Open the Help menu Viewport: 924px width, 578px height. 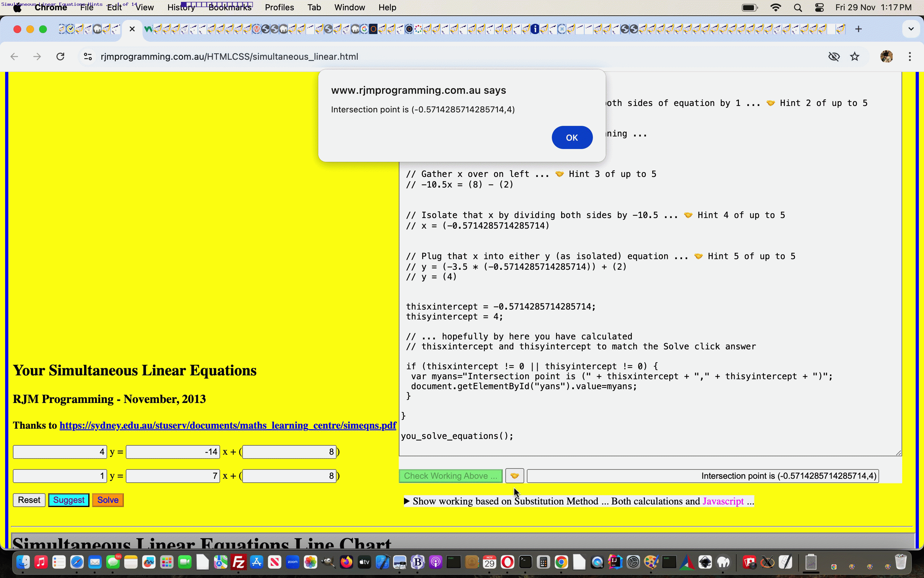click(387, 7)
